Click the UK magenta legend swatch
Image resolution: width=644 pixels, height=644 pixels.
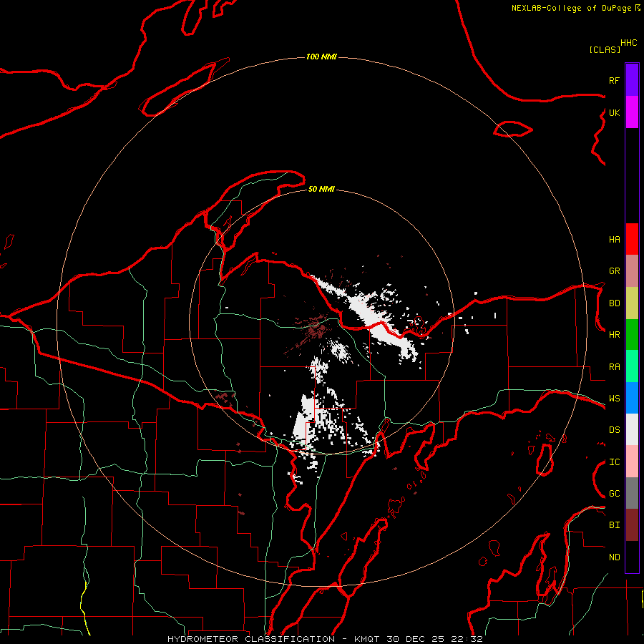(x=632, y=112)
